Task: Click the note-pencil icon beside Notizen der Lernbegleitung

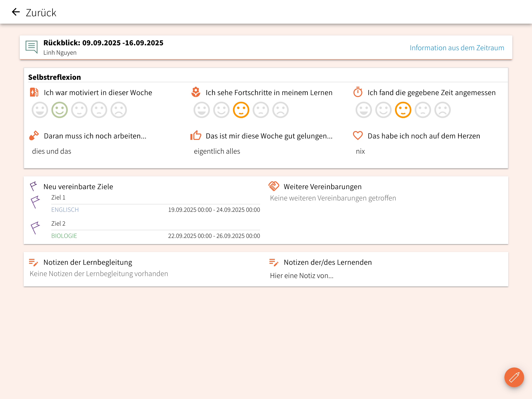Action: click(x=33, y=262)
